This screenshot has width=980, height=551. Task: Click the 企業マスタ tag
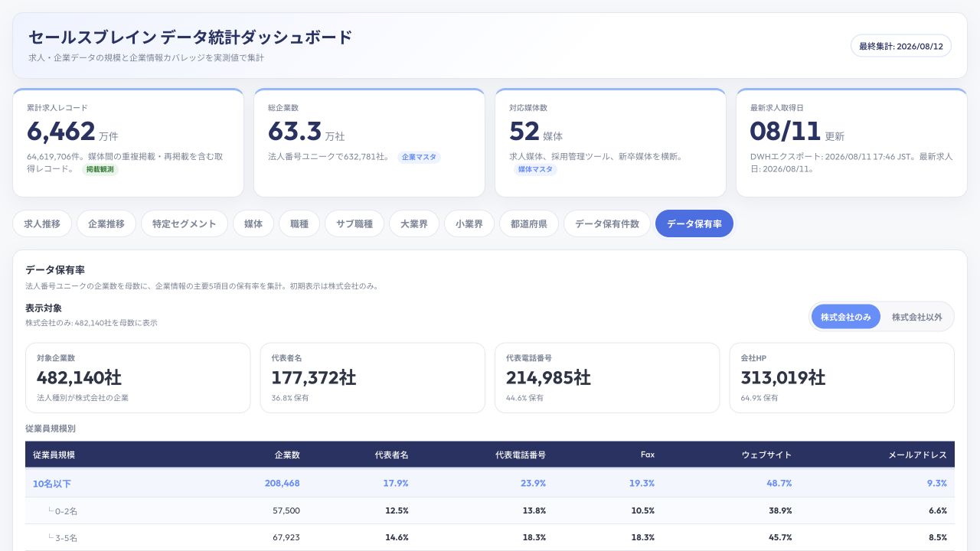419,157
